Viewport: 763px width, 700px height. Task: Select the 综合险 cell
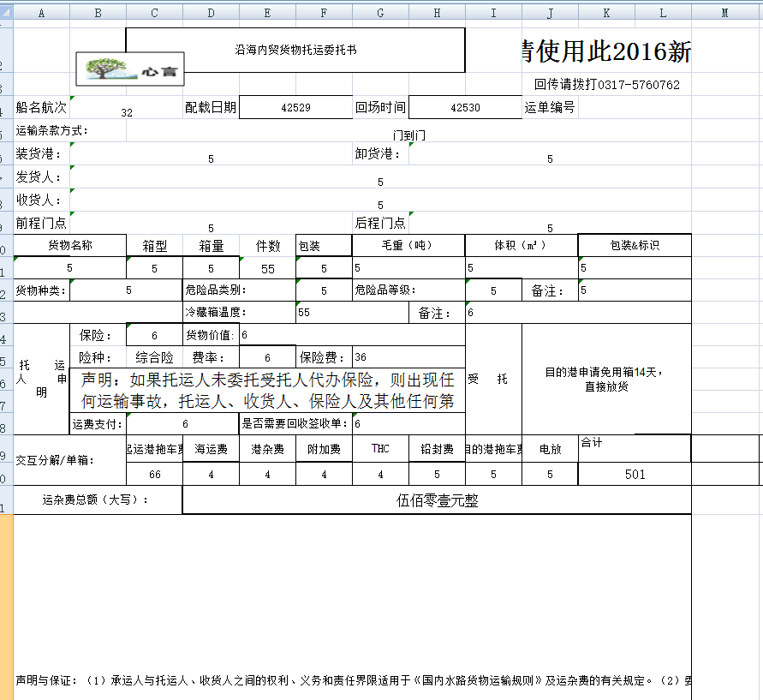click(154, 357)
